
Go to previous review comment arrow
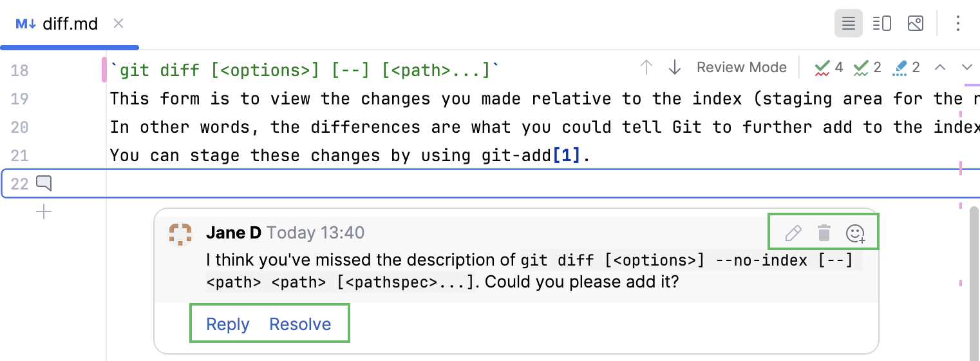647,67
